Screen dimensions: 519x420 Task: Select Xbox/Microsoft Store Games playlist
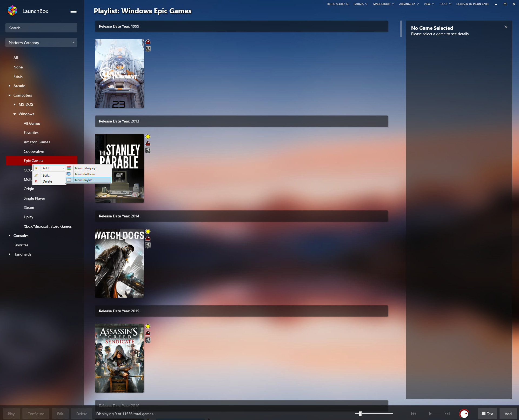48,226
